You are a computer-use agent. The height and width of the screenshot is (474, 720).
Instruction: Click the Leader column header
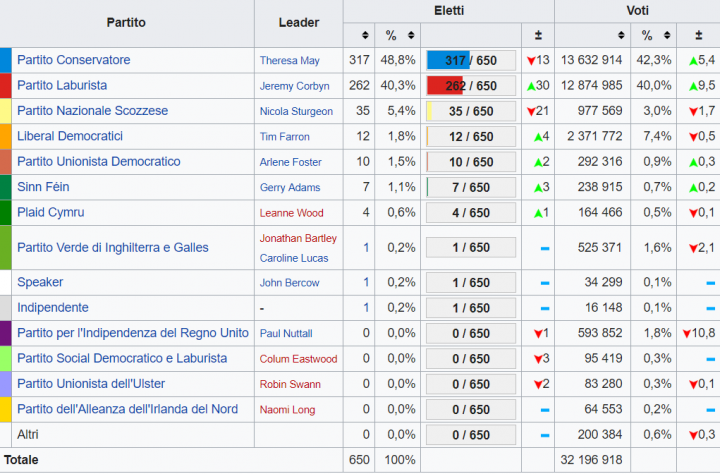299,23
